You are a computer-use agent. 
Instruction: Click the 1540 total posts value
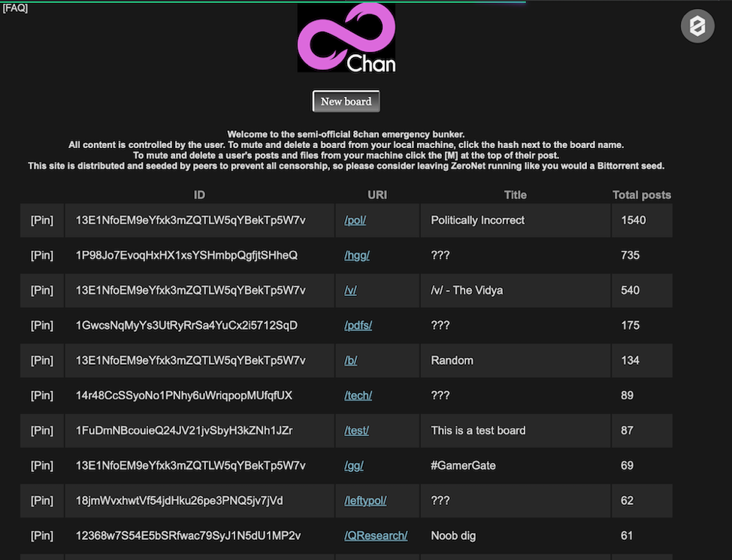(634, 220)
